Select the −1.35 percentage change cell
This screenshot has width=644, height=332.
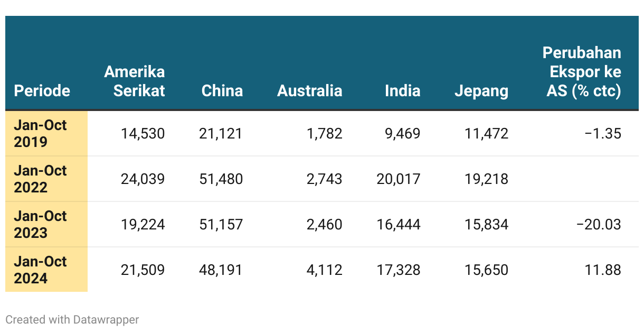point(602,134)
